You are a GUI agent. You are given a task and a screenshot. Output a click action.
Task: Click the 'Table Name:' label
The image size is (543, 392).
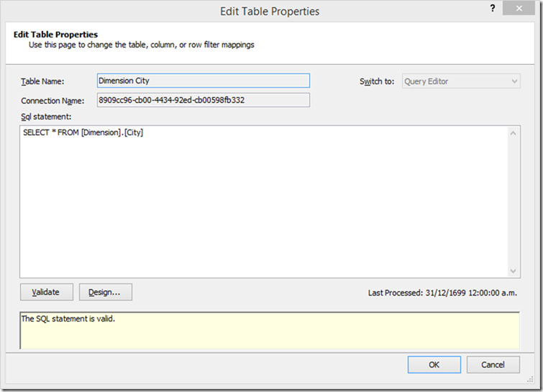pyautogui.click(x=42, y=81)
